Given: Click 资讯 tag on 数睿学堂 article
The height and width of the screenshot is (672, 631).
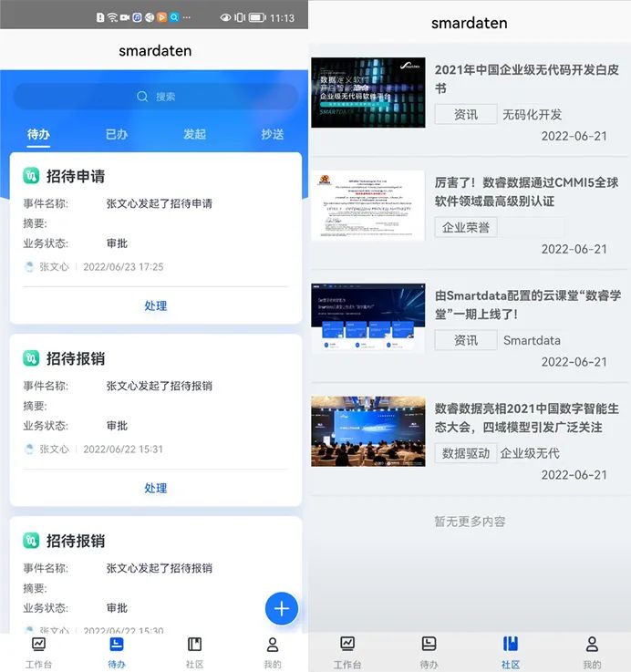Looking at the screenshot, I should tap(466, 340).
